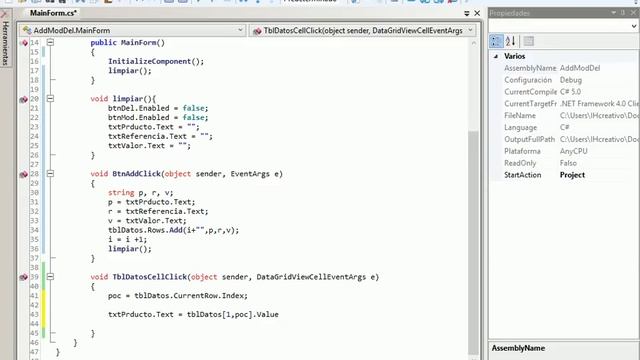This screenshot has width=640, height=360.
Task: Place cursor on txtReferencia.Text = "" line
Action: pyautogui.click(x=160, y=136)
